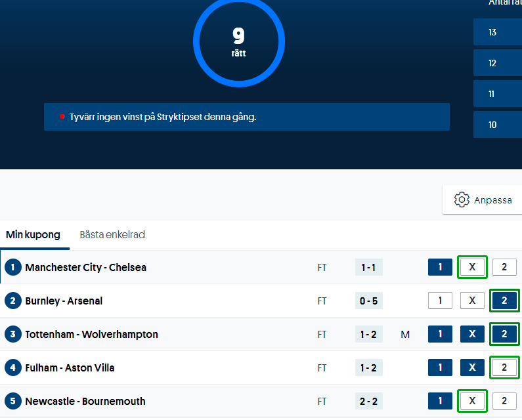
Task: Click the M marker on Tottenham row
Action: click(x=405, y=335)
